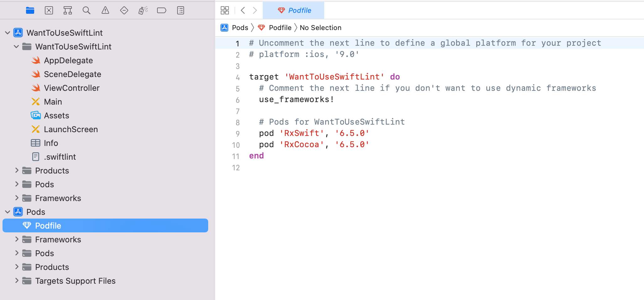Show related items grid menu
This screenshot has width=644, height=300.
(x=225, y=10)
